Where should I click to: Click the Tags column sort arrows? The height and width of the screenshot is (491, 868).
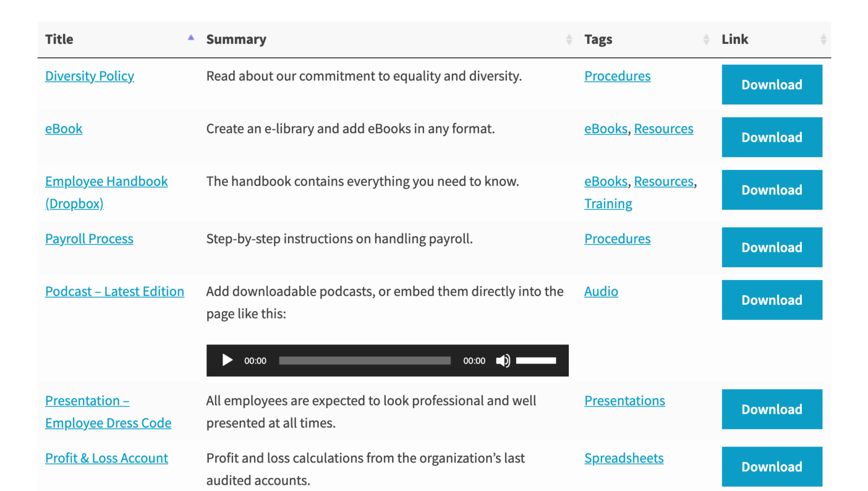pos(707,39)
